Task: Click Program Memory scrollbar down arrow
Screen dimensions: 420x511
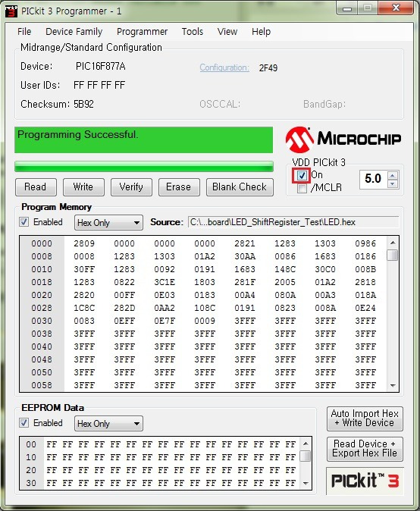Action: coord(393,386)
